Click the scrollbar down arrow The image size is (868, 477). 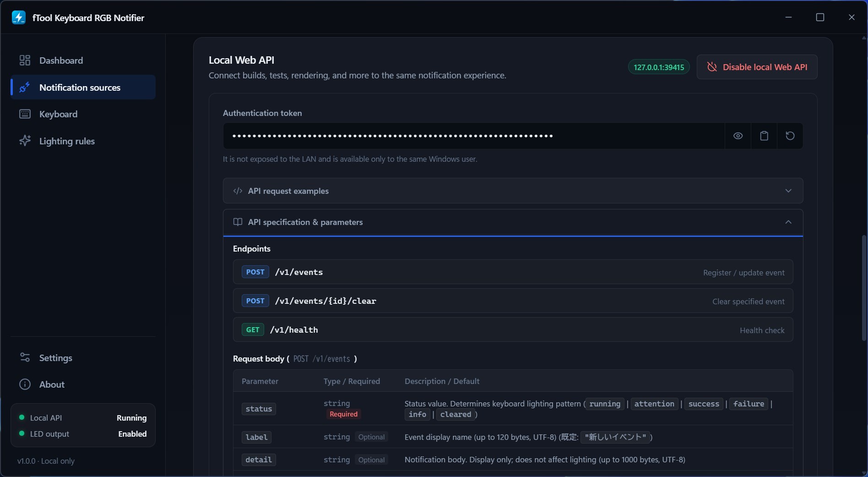(864, 473)
